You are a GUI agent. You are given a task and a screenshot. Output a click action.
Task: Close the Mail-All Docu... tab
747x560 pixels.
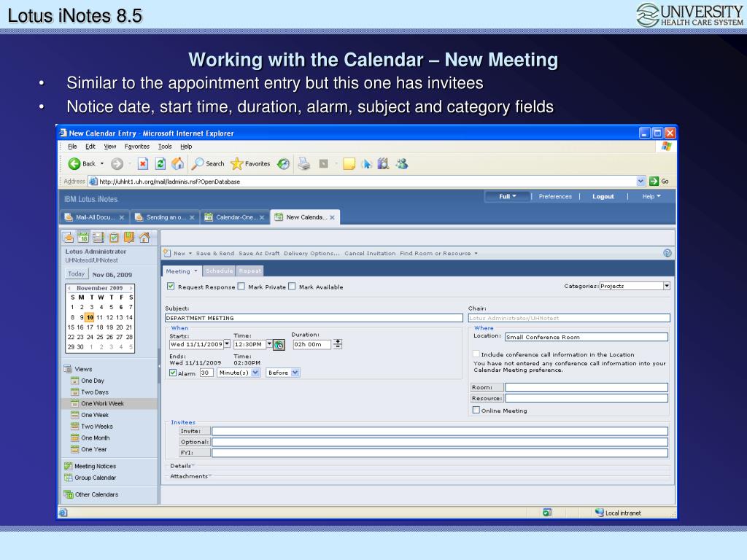click(122, 217)
